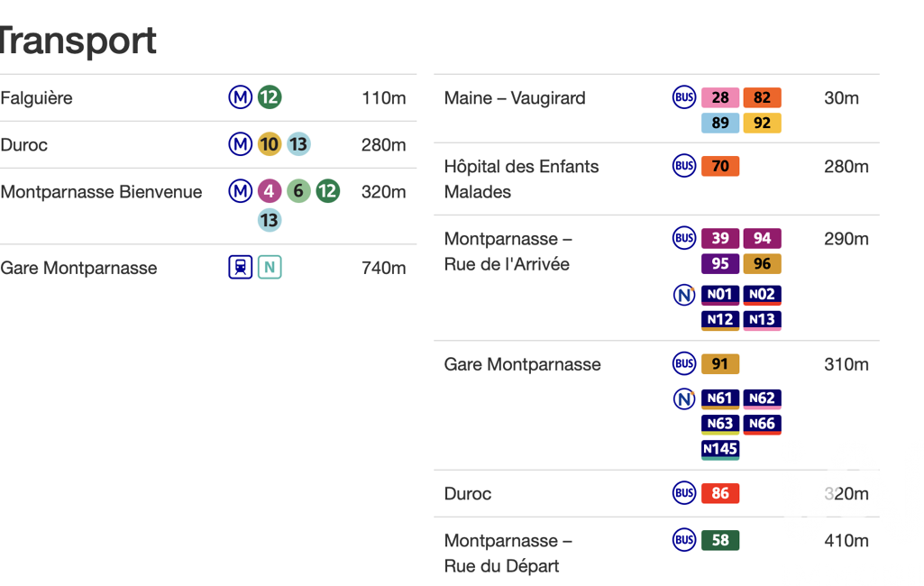Select Hôpital des Enfants Malades stop
The image size is (924, 586).
pyautogui.click(x=521, y=179)
